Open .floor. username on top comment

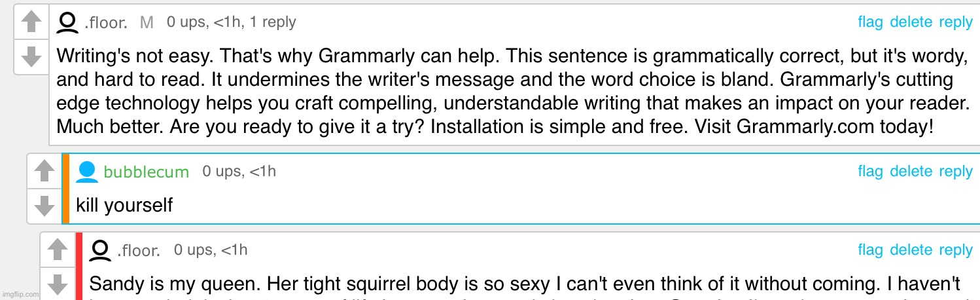pyautogui.click(x=106, y=24)
